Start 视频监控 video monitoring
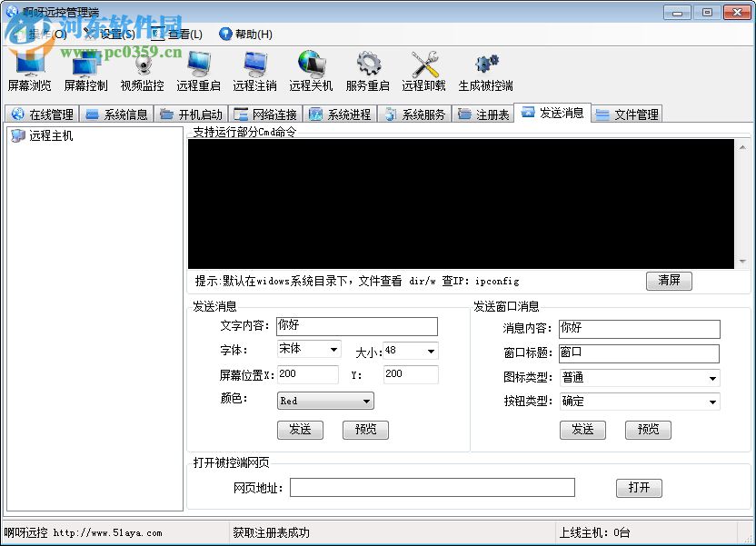This screenshot has width=756, height=546. (143, 71)
